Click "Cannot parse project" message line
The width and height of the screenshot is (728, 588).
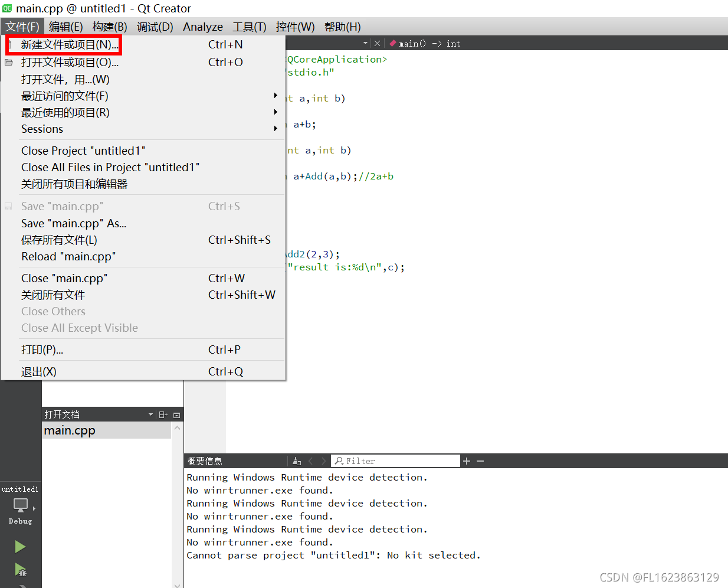click(x=333, y=555)
